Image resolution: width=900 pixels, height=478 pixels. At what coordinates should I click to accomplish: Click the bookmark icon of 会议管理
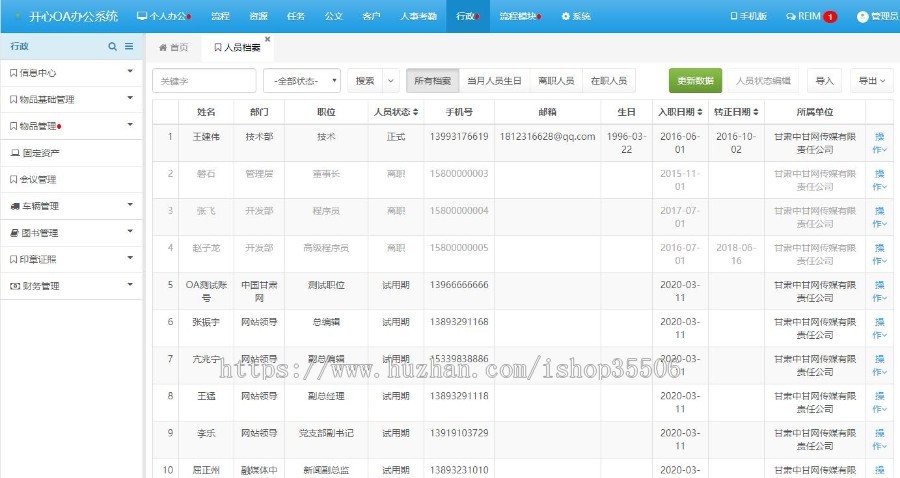(14, 180)
